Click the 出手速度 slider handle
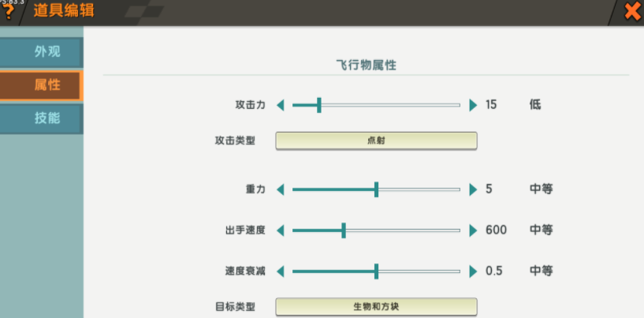 [344, 230]
